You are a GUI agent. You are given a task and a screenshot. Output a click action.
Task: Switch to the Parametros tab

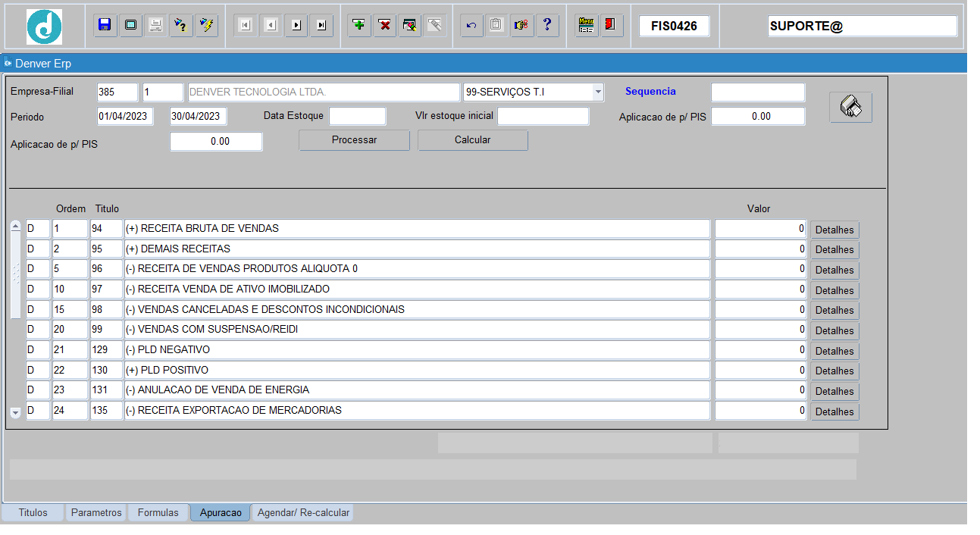click(96, 513)
